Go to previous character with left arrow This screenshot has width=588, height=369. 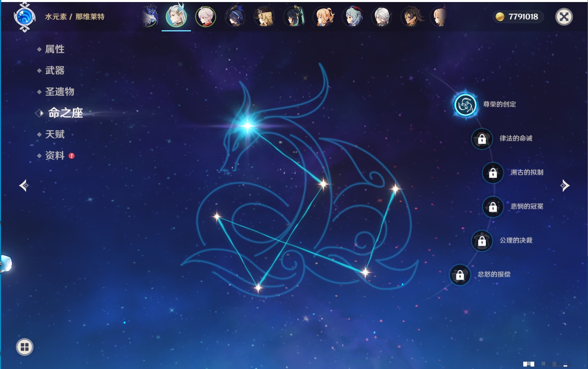(24, 186)
